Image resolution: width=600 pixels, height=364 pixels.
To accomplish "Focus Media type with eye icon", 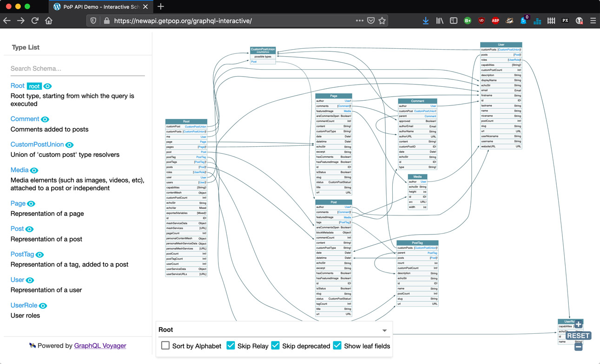I will (x=34, y=170).
